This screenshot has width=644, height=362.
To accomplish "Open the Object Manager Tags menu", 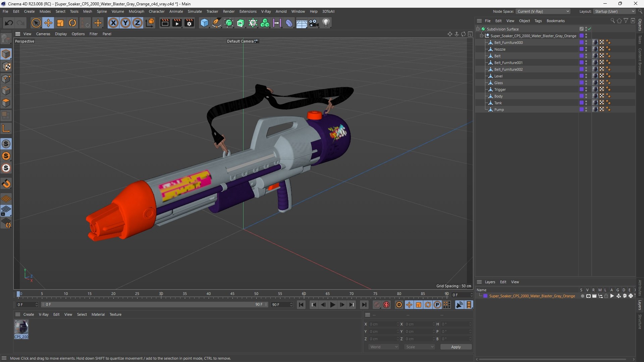I will [x=538, y=21].
